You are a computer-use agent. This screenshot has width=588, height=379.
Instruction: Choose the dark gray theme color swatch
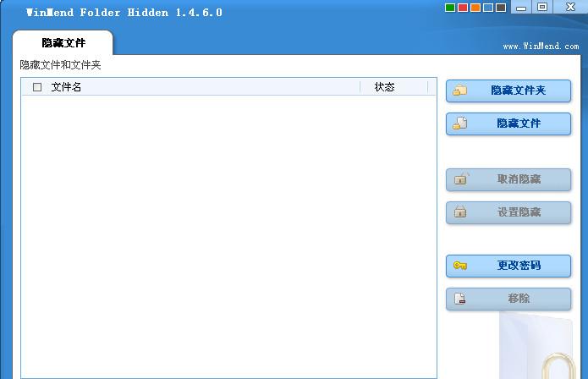tap(501, 8)
